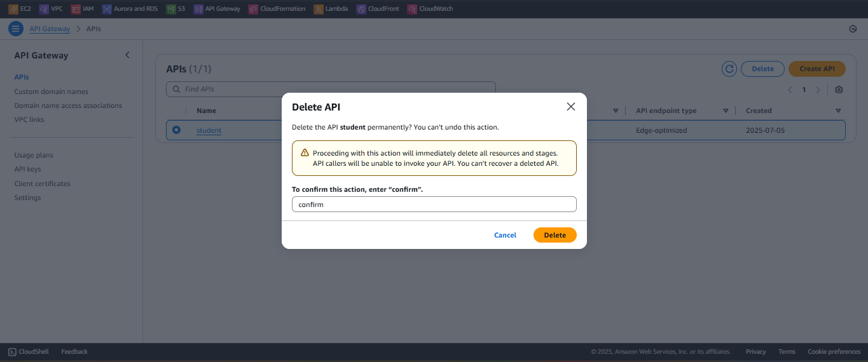Open the CloudFront service shortcut
Screen dimensions: 868x362
[378, 9]
